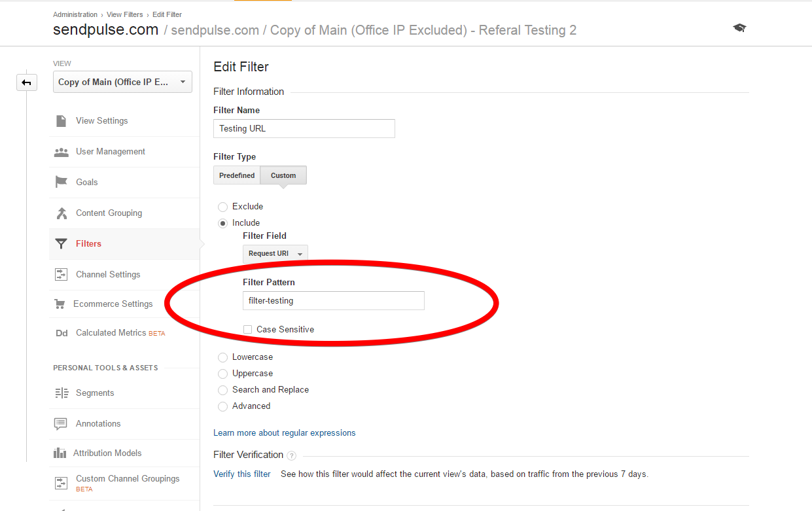Open the Copy of Main view dropdown
Screen dimensions: 812x511
122,82
